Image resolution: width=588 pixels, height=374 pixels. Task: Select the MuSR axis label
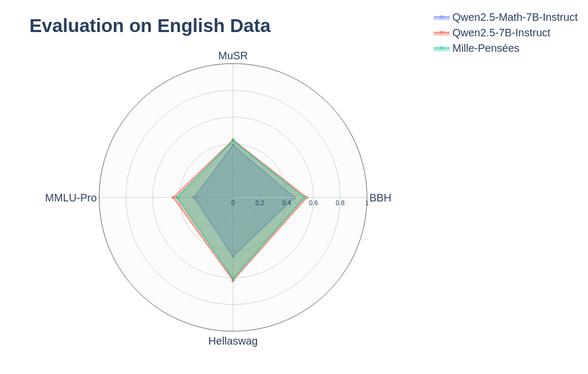[x=233, y=56]
